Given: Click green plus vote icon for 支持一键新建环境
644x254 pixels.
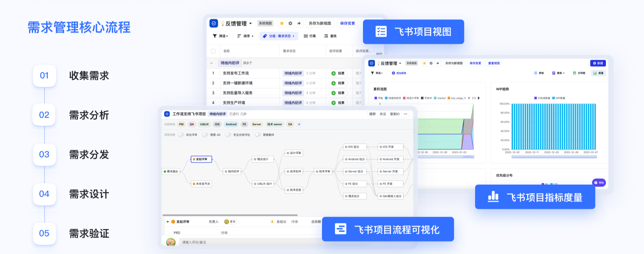Looking at the screenshot, I should click(333, 83).
